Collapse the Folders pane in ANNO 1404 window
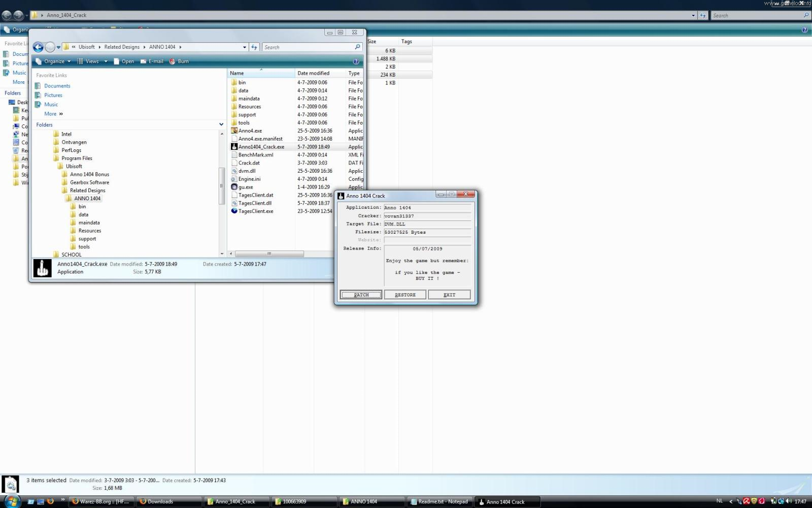 tap(221, 124)
